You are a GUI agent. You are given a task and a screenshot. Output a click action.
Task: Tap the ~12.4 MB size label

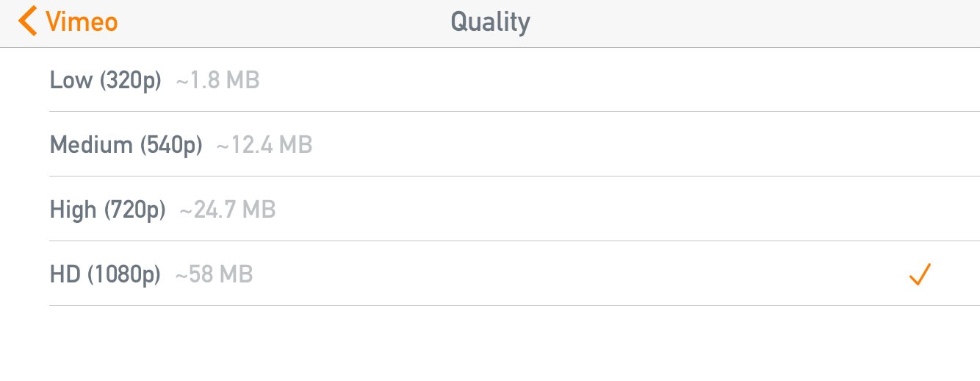264,145
